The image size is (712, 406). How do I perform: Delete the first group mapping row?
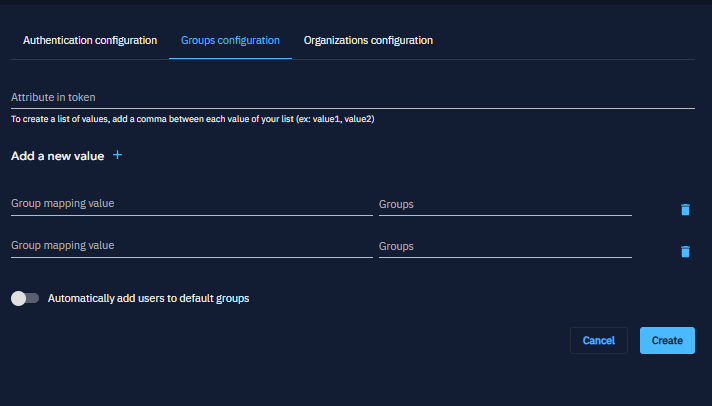pyautogui.click(x=685, y=209)
